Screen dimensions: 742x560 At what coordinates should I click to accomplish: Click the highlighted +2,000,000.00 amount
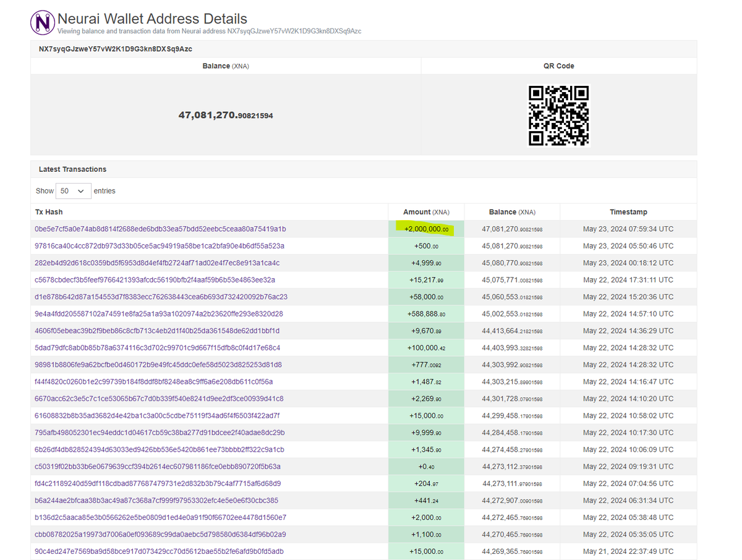[x=426, y=229]
